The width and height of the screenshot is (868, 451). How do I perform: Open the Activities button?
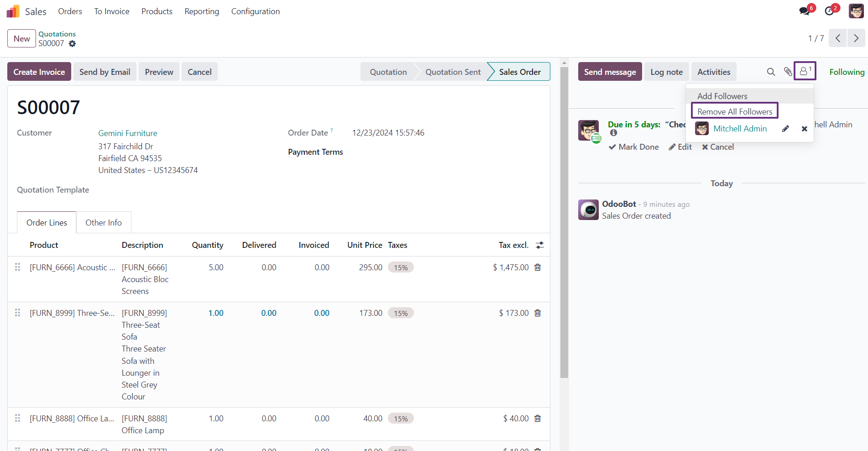tap(714, 72)
